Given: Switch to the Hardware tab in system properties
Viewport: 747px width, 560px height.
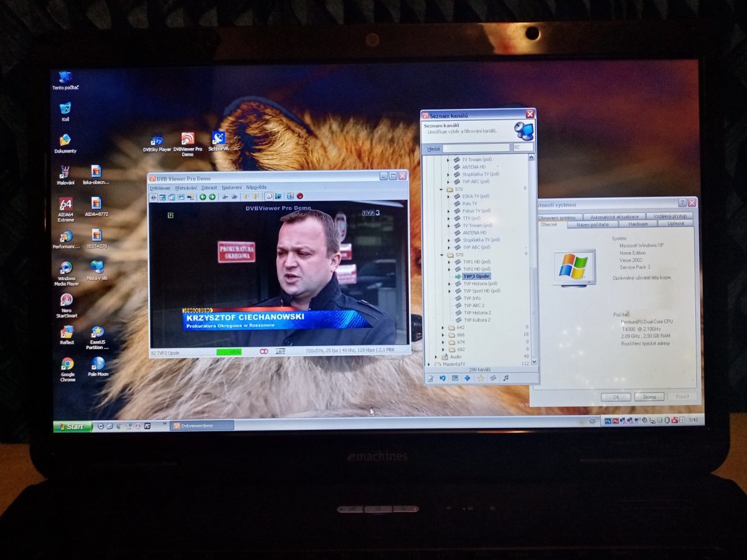Looking at the screenshot, I should pos(638,224).
